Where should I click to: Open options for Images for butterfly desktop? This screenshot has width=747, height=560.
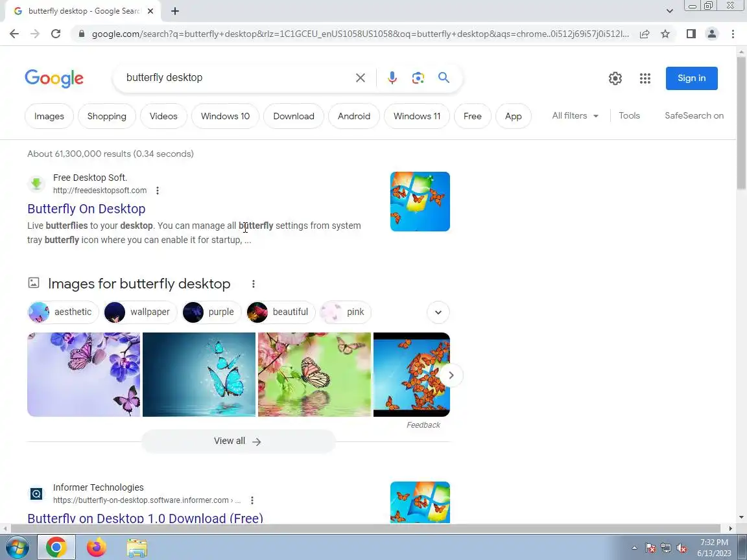coord(254,284)
